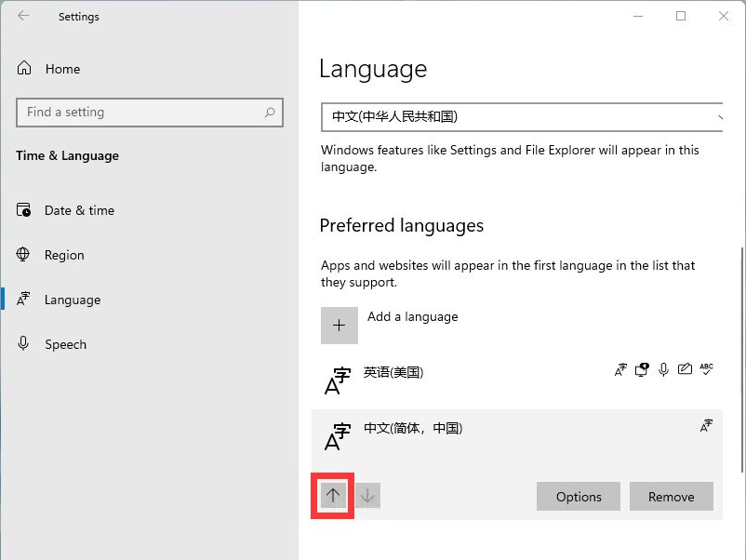Open the Region settings page

64,255
